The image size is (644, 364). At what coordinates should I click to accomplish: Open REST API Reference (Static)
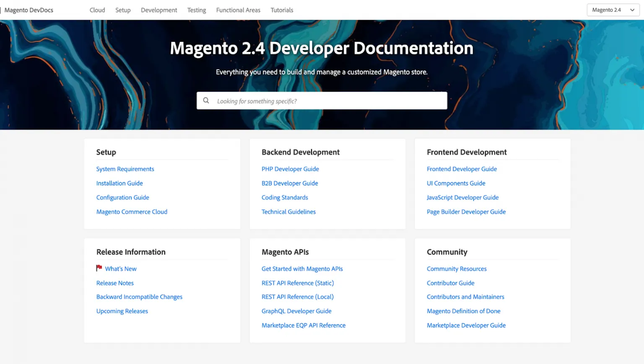pos(298,283)
